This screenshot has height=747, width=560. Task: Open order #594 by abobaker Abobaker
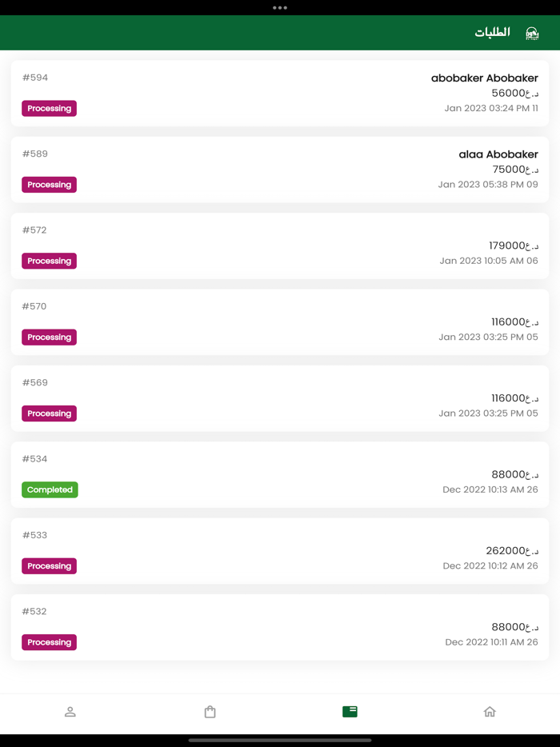pos(280,93)
